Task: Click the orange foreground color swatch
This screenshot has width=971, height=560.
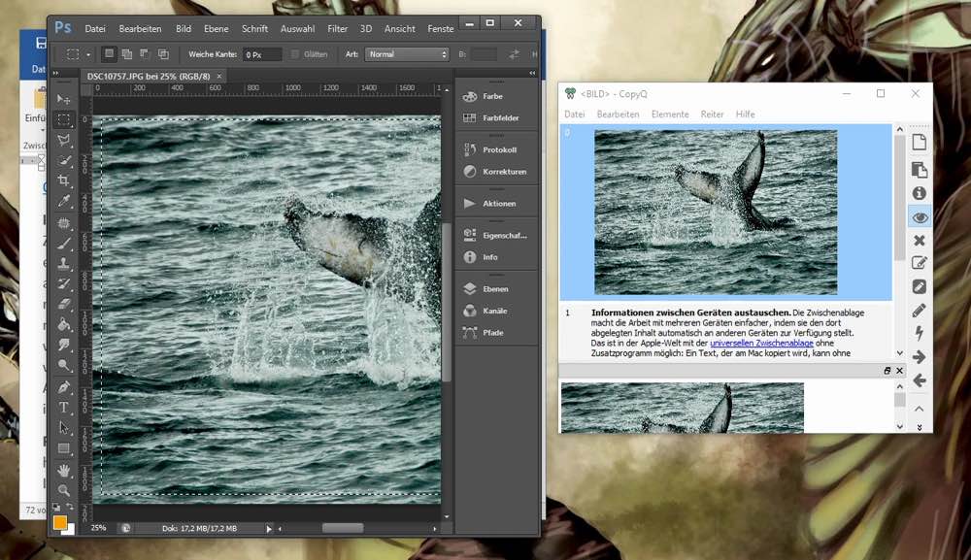Action: point(60,522)
